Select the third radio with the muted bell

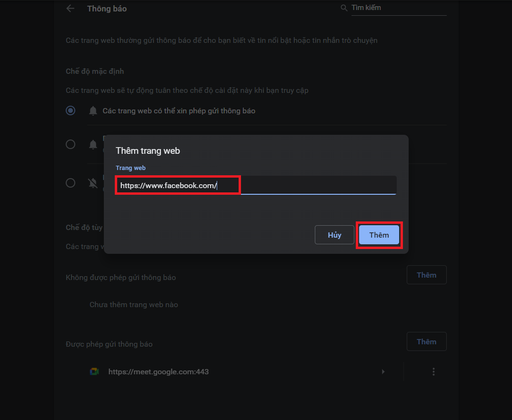[x=70, y=183]
